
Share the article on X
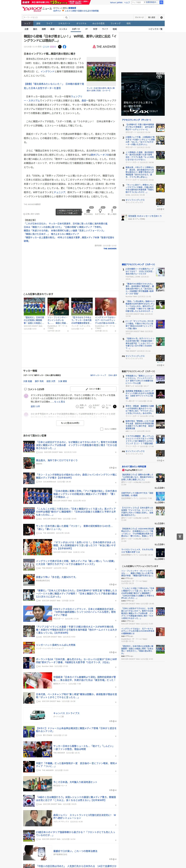click(60, 47)
